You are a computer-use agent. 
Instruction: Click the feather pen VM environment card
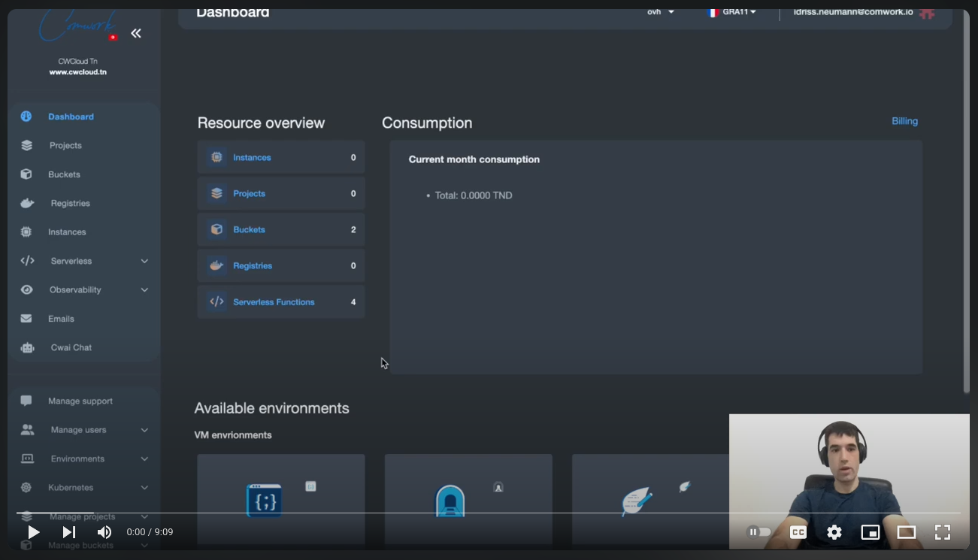click(x=651, y=499)
